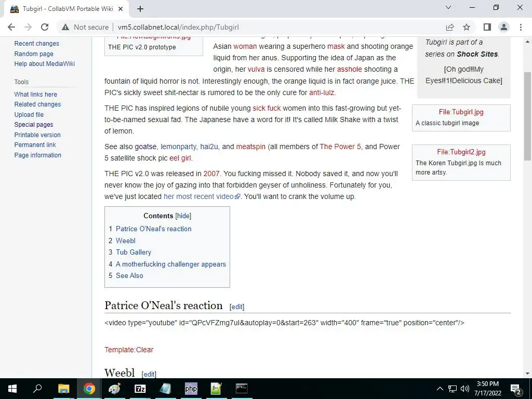
Task: Open Page information link
Action: coord(37,155)
